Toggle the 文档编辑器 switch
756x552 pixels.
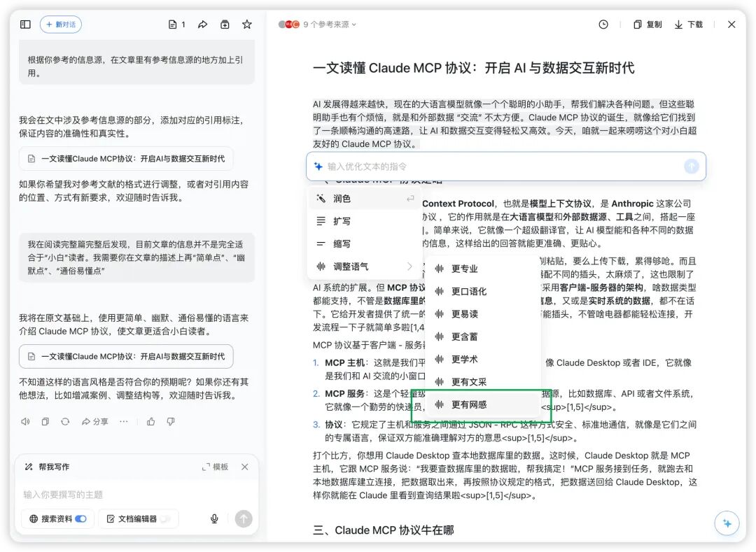click(165, 518)
